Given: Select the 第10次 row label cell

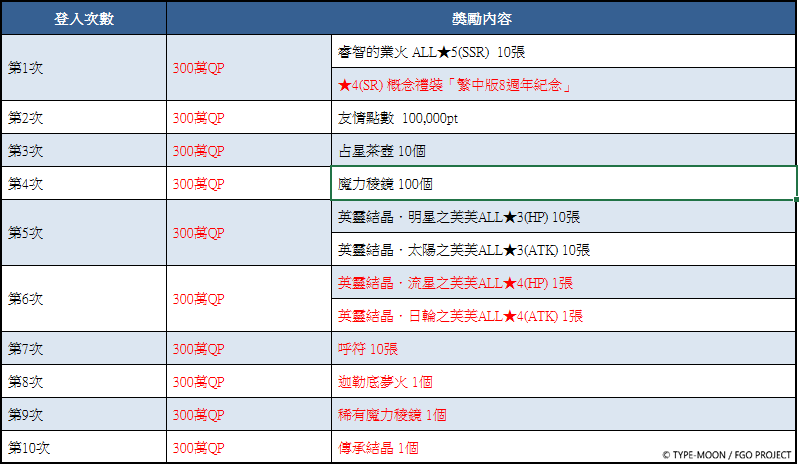Looking at the screenshot, I should pyautogui.click(x=83, y=447).
